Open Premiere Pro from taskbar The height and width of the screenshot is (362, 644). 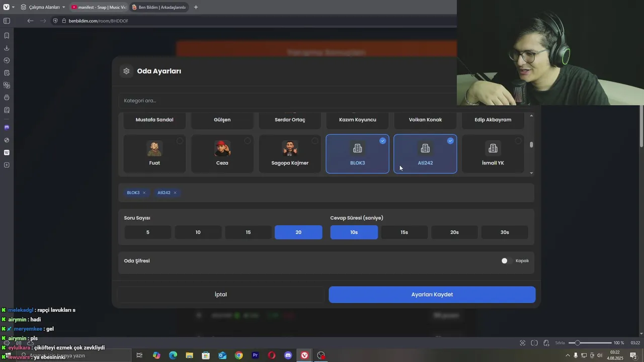click(x=255, y=355)
